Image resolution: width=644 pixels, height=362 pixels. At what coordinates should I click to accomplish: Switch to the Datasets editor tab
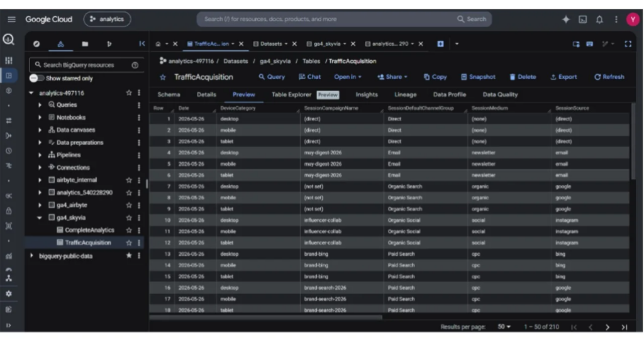coord(270,44)
